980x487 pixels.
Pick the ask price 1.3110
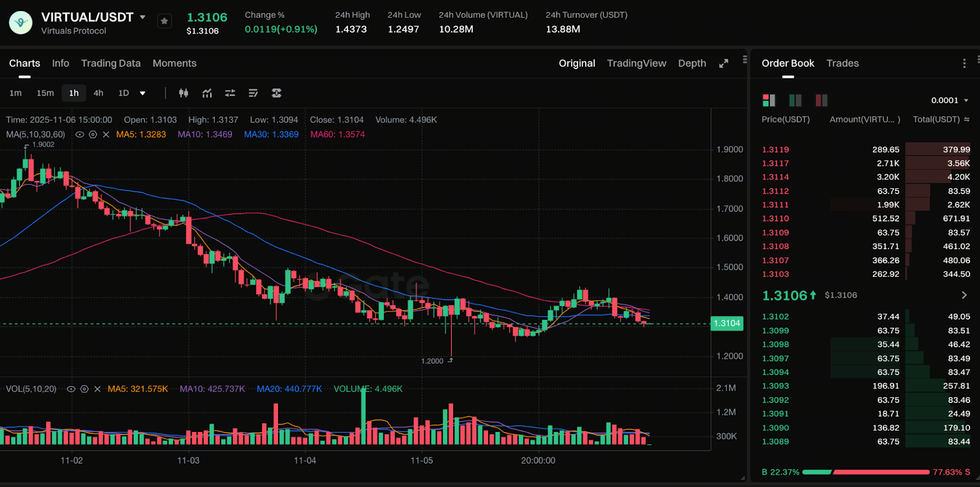click(775, 219)
